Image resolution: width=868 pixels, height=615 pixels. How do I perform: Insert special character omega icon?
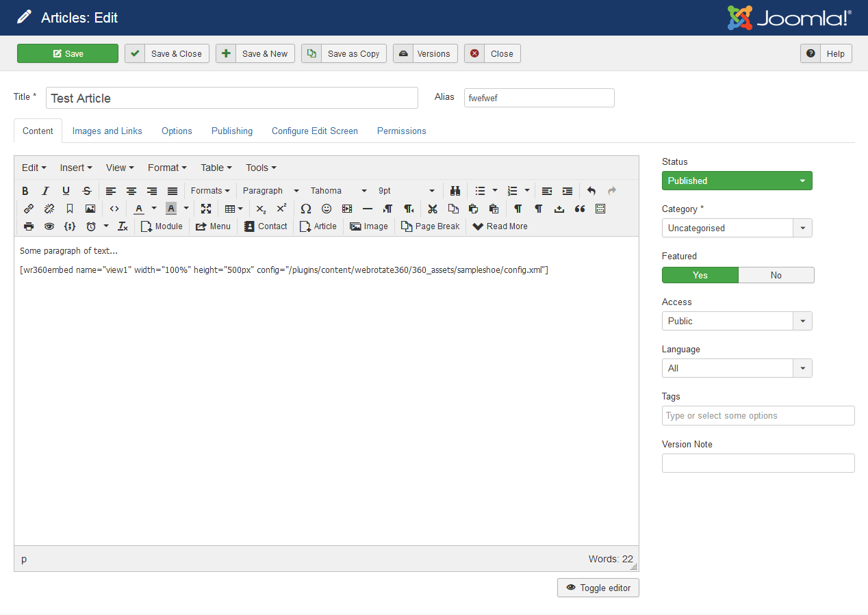click(x=306, y=209)
